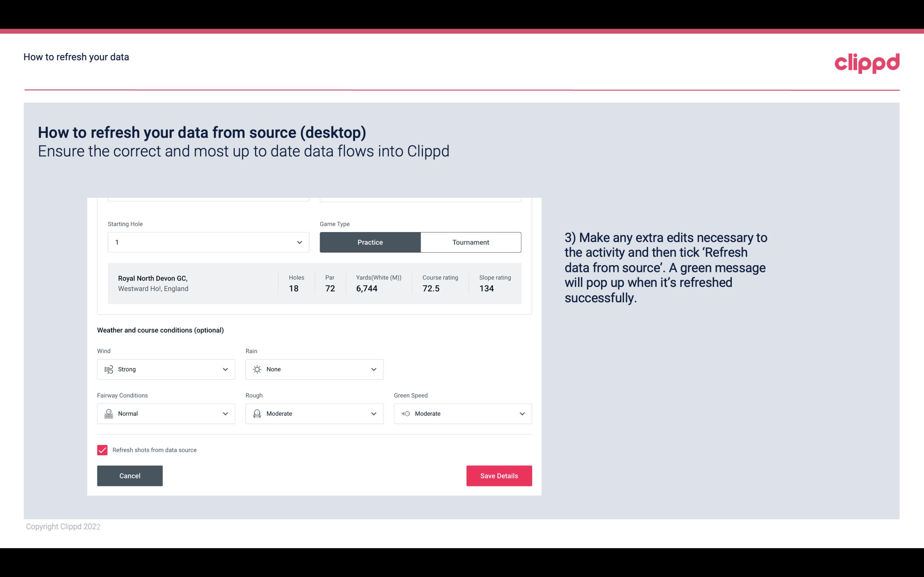Select the Practice game type toggle
Viewport: 924px width, 577px height.
point(370,242)
